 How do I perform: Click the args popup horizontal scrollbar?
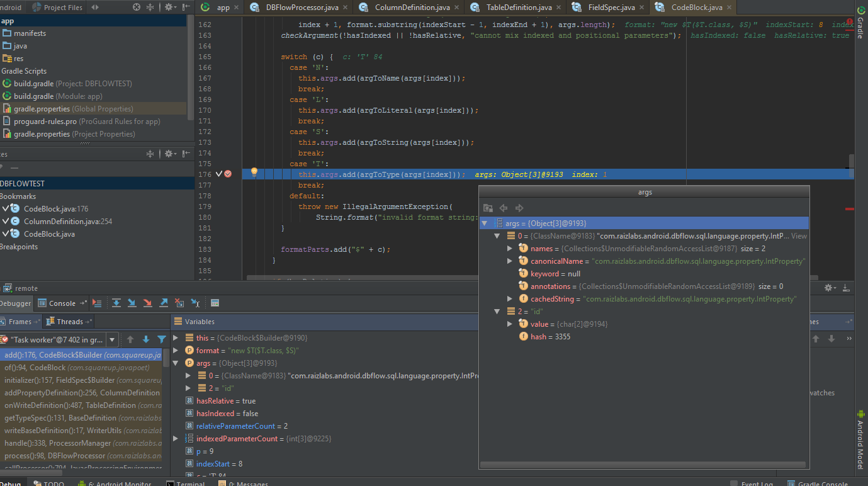click(x=643, y=465)
